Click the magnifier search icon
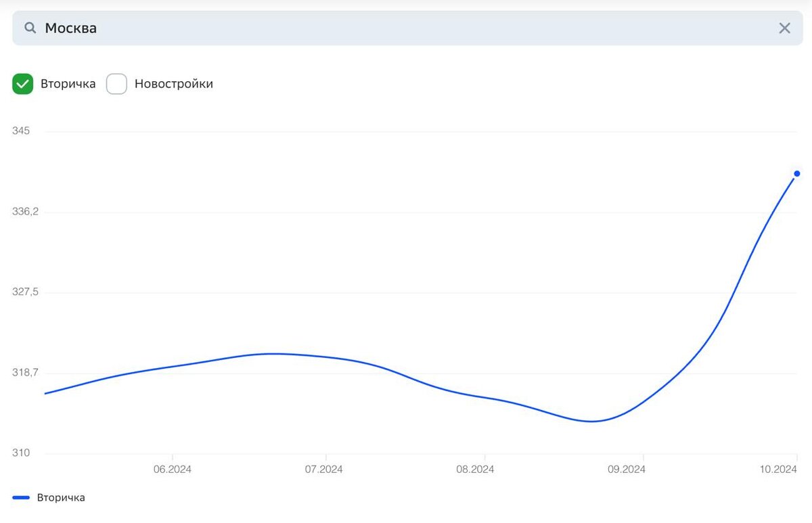 tap(30, 28)
